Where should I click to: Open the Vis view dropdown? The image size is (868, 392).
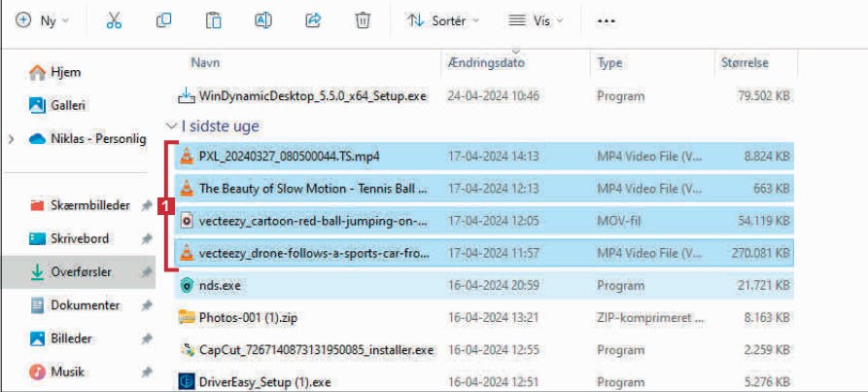pos(536,21)
